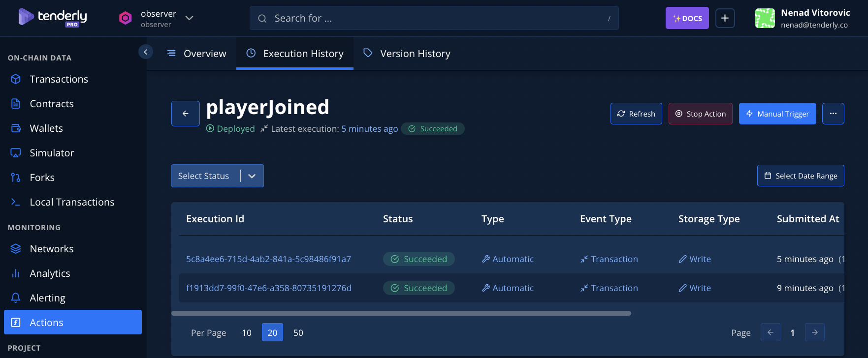Click the Actions function icon
This screenshot has width=868, height=358.
16,323
